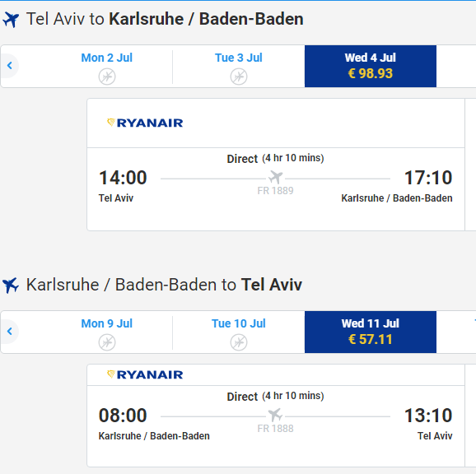Click the Ryanair logo on outbound flight card
The height and width of the screenshot is (474, 476).
click(x=145, y=123)
